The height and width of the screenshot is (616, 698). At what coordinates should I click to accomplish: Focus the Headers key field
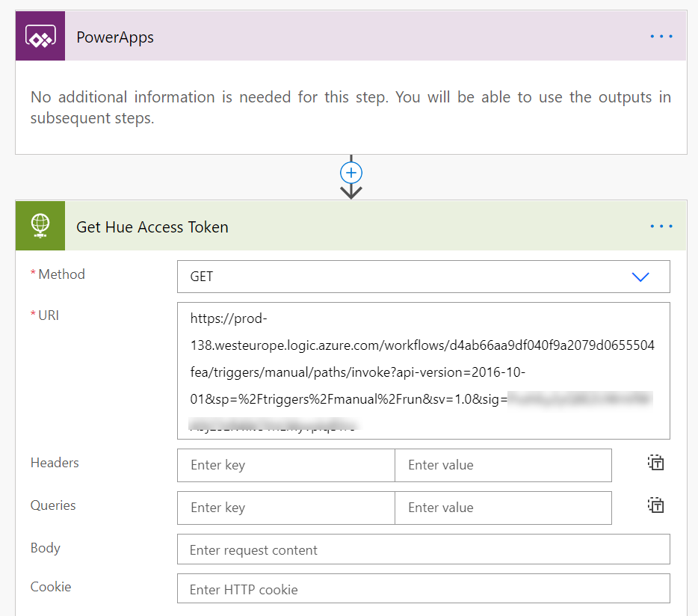pyautogui.click(x=285, y=465)
